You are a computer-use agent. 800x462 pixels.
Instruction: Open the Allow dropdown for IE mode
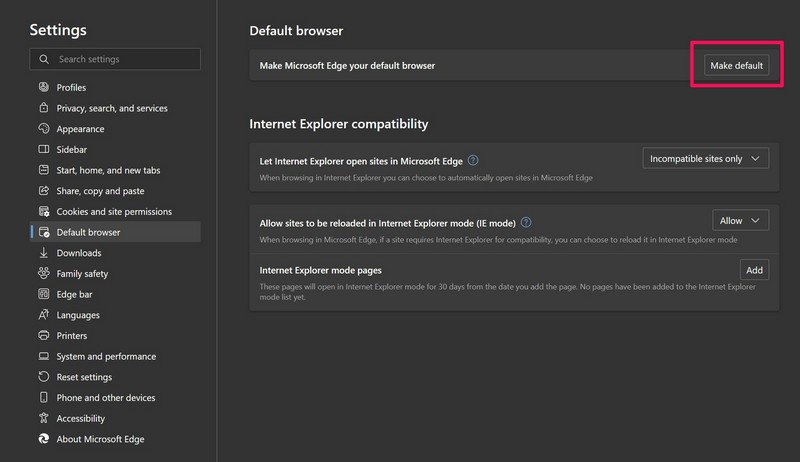pyautogui.click(x=740, y=221)
